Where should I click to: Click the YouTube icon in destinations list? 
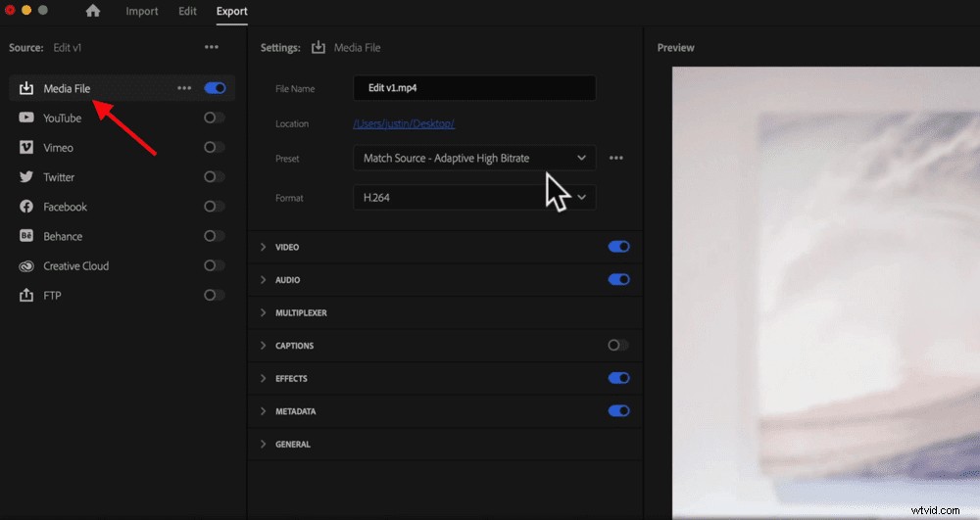[26, 118]
